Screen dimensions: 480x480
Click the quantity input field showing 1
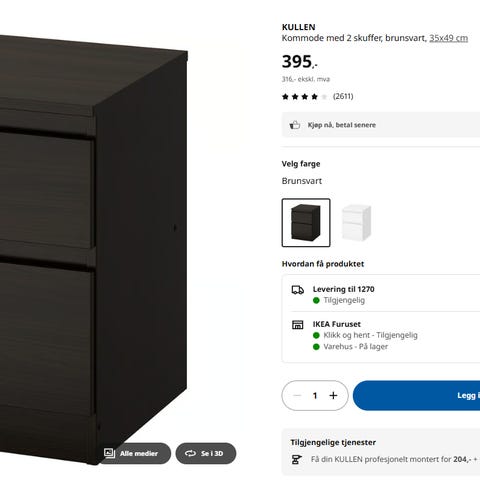(x=315, y=396)
